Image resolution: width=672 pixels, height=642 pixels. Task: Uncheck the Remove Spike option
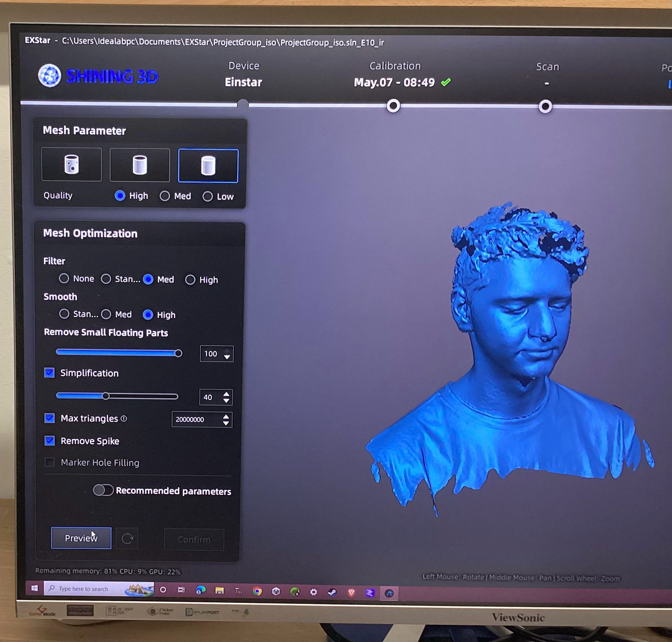point(50,441)
